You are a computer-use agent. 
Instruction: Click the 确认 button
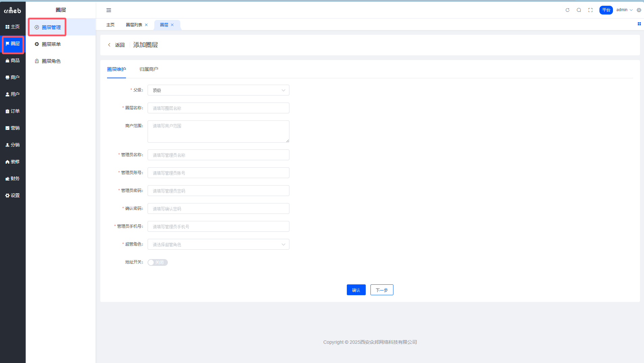pos(356,290)
